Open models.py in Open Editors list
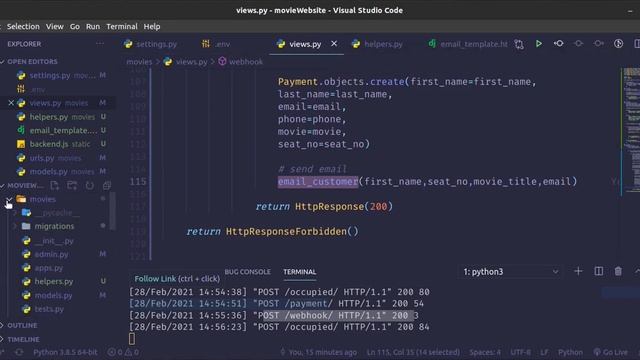This screenshot has width=640, height=360. (x=57, y=171)
